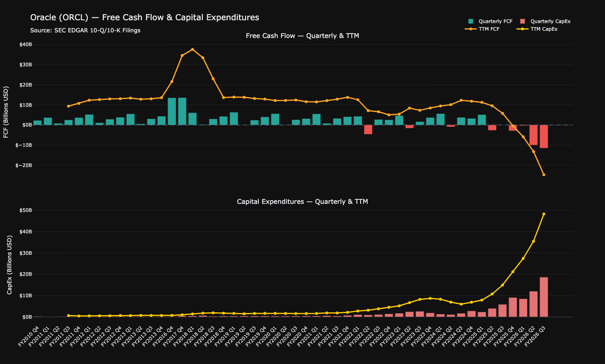This screenshot has height=364, width=605.
Task: Click the lowest TTM FCF marker at FY2026 Q3
Action: click(544, 175)
